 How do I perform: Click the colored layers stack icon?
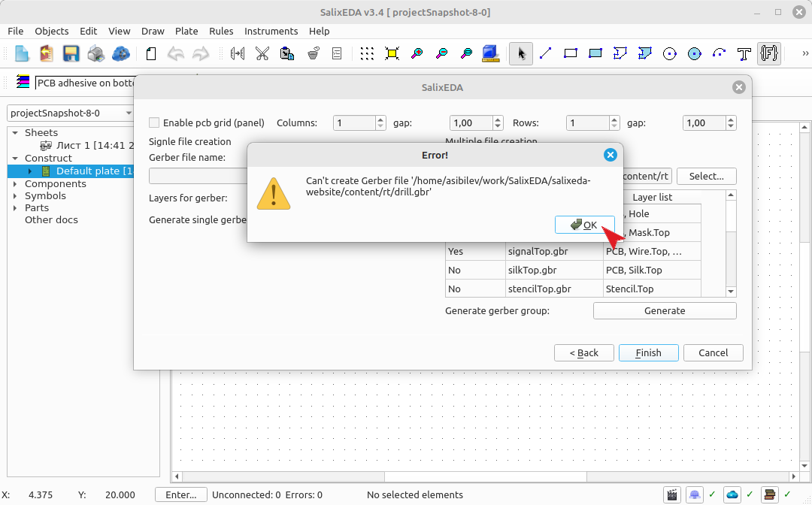pyautogui.click(x=23, y=82)
